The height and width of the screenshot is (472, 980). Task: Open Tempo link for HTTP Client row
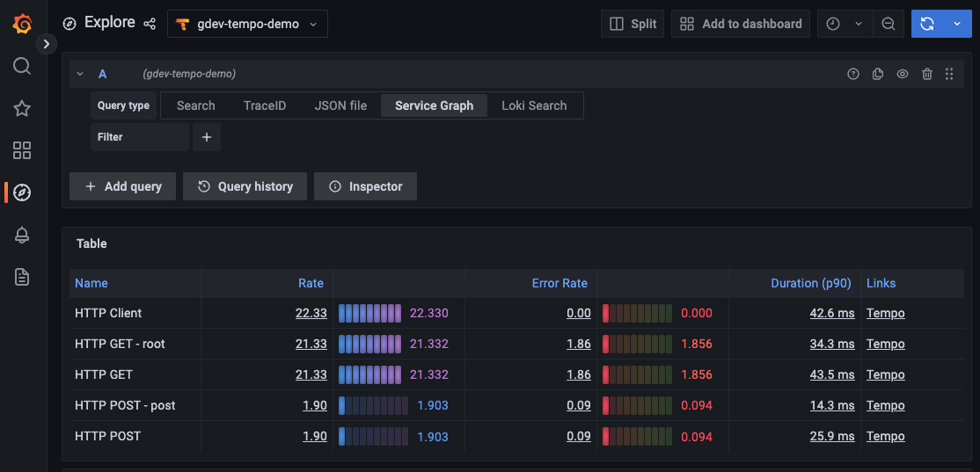click(885, 313)
